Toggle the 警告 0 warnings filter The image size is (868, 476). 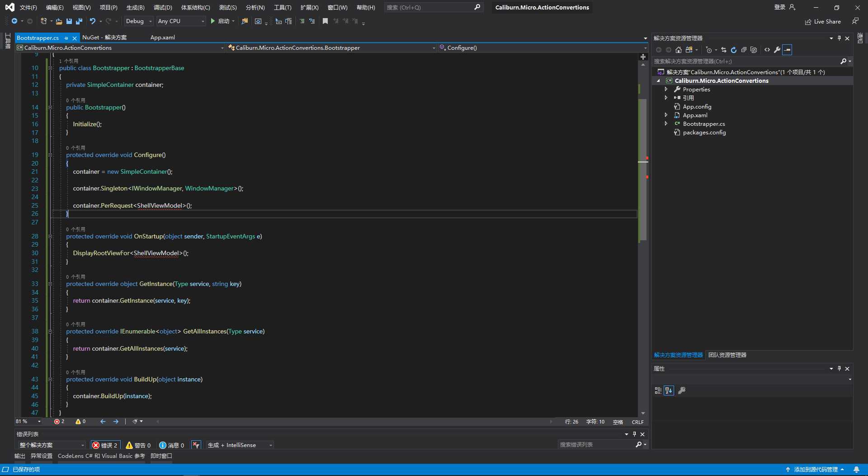138,445
